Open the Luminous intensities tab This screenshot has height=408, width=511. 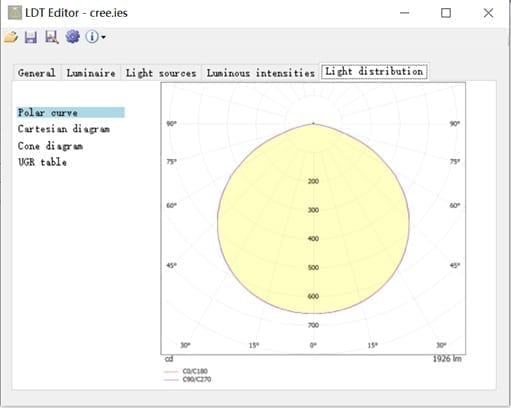pos(261,73)
